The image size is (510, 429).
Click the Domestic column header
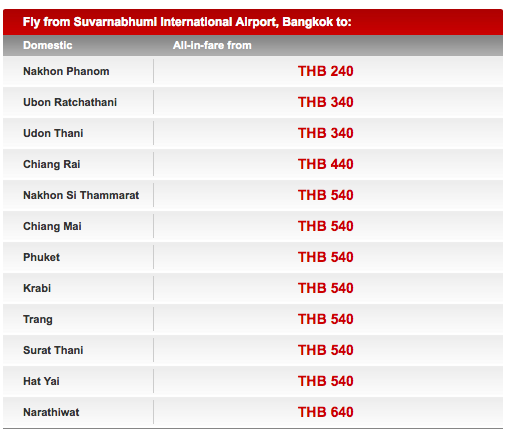48,45
